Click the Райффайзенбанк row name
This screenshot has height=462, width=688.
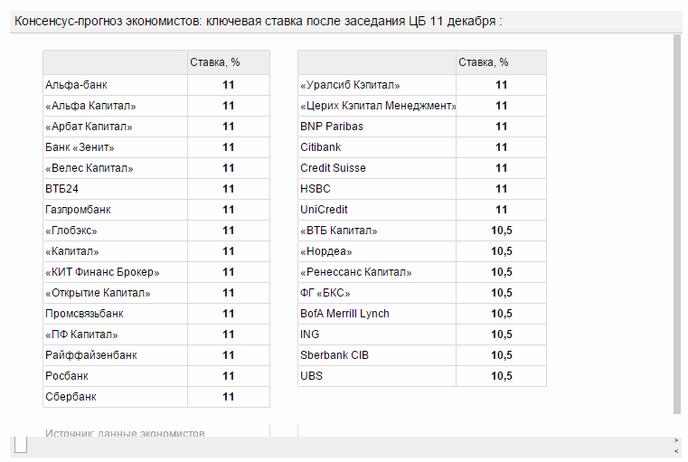(91, 355)
